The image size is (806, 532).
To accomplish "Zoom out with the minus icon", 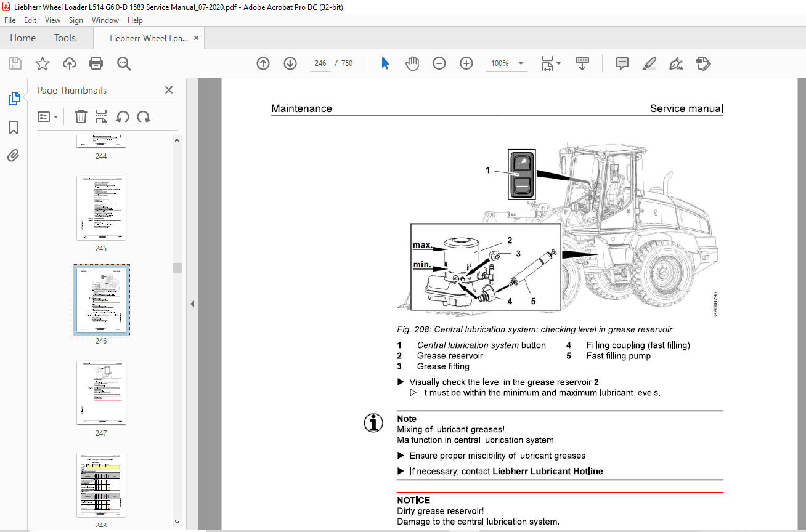I will click(439, 63).
